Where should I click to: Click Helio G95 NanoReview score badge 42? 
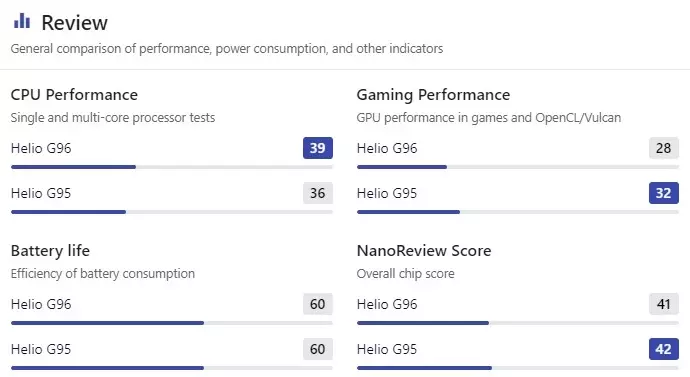point(664,349)
